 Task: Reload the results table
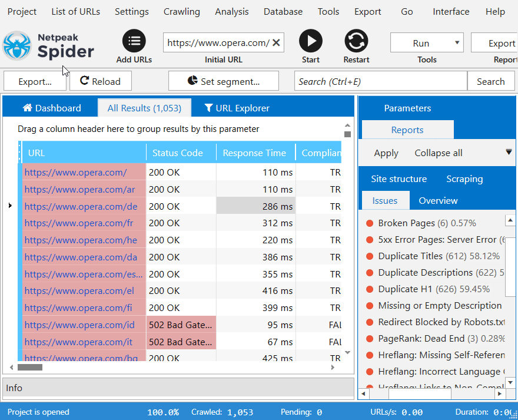(x=101, y=81)
